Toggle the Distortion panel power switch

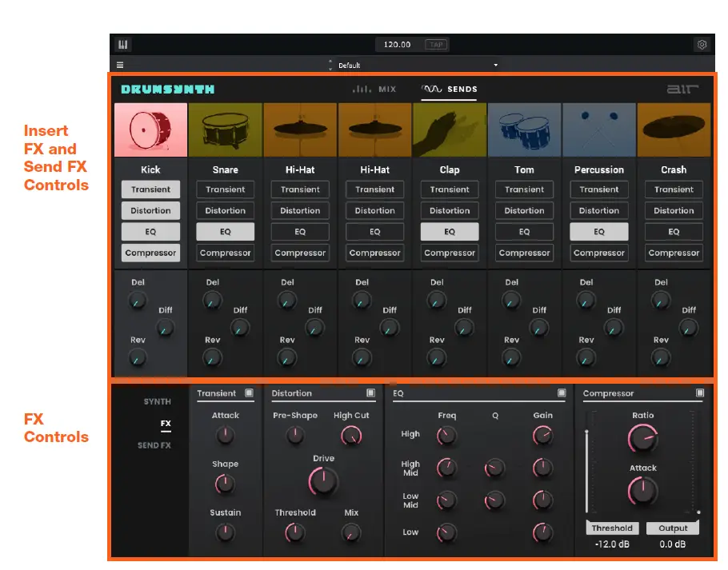tap(370, 393)
